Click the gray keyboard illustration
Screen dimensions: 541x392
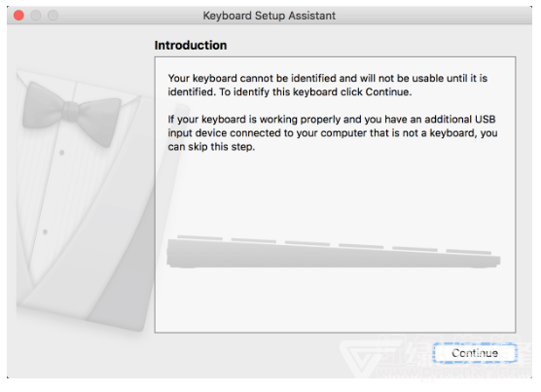(334, 252)
